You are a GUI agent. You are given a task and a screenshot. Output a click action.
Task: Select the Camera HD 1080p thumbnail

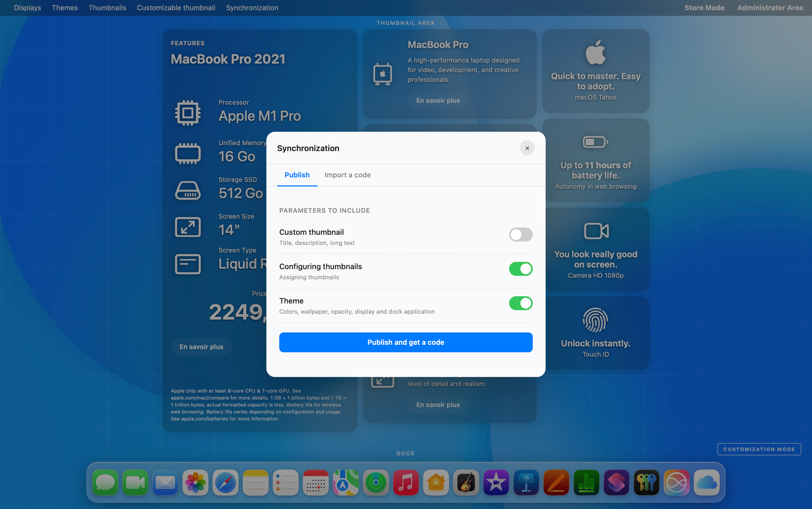(x=596, y=249)
